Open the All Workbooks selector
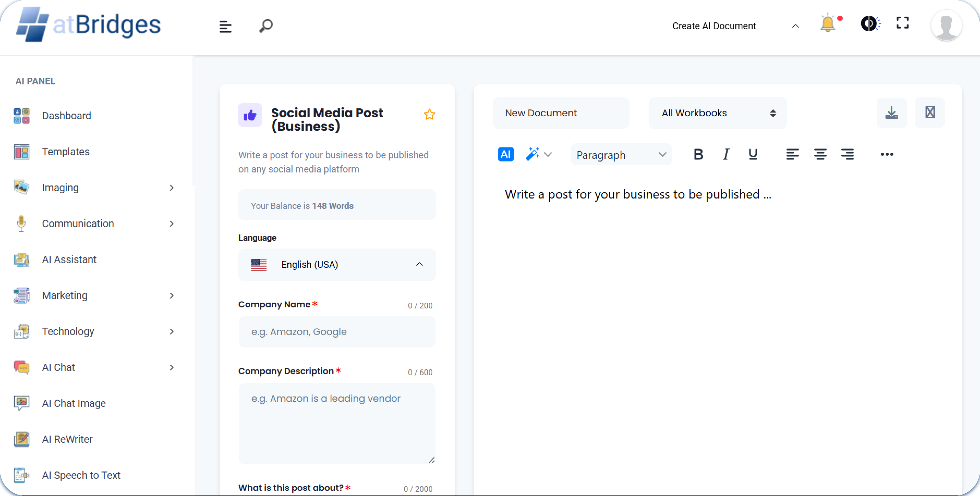The height and width of the screenshot is (496, 980). [717, 113]
